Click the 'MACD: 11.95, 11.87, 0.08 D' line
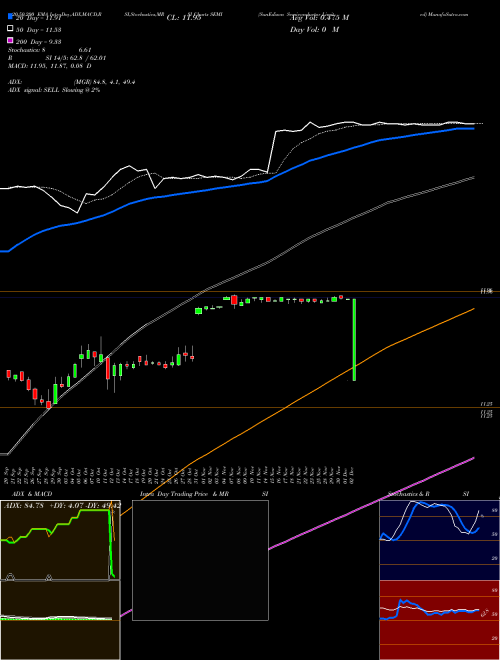Image resolution: width=500 pixels, height=660 pixels. [x=50, y=66]
